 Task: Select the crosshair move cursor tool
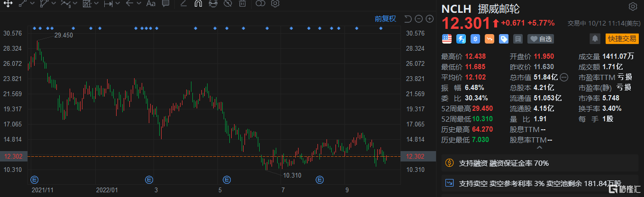(x=8, y=4)
